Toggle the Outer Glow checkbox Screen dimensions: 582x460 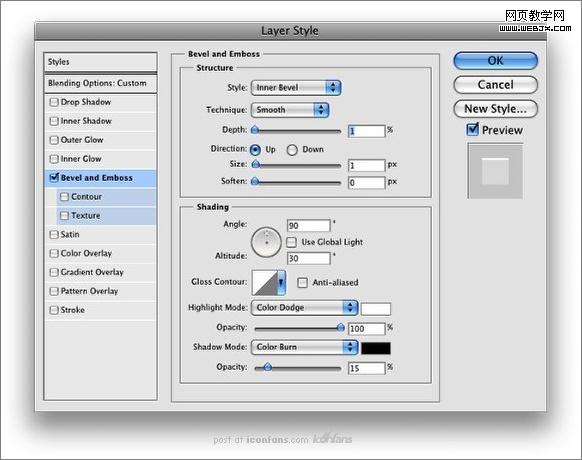tap(54, 140)
